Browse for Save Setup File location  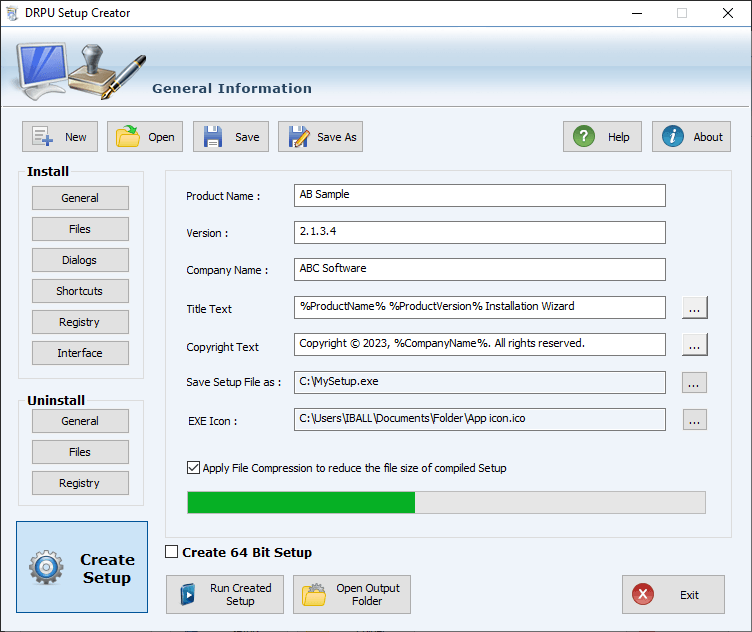point(694,382)
